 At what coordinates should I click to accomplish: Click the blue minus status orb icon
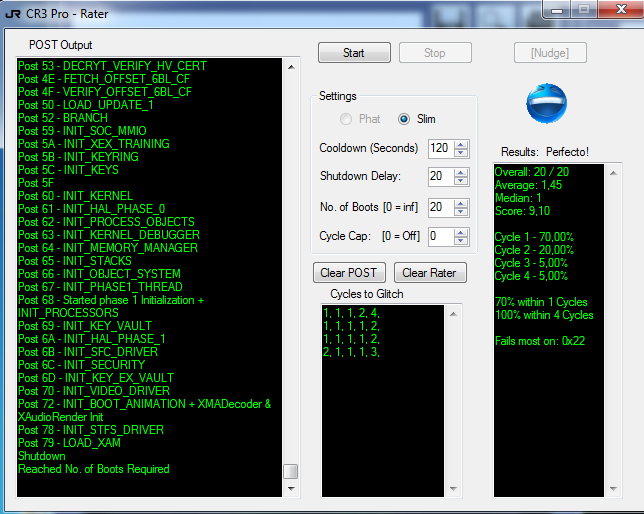pos(546,102)
